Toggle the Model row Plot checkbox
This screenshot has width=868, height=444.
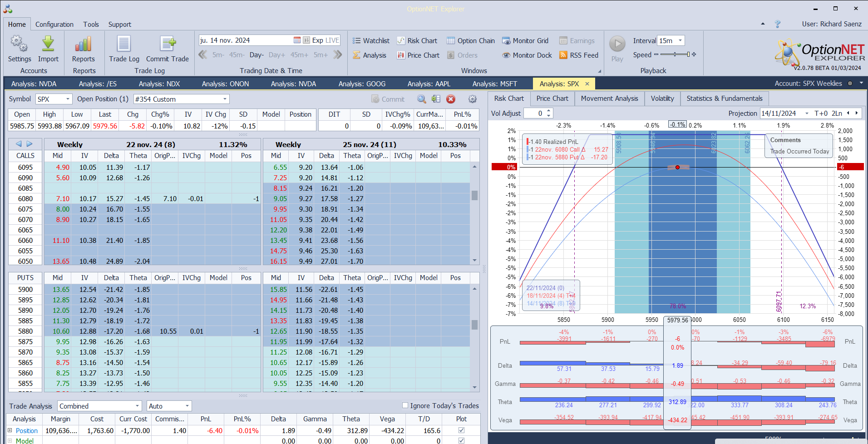point(461,440)
